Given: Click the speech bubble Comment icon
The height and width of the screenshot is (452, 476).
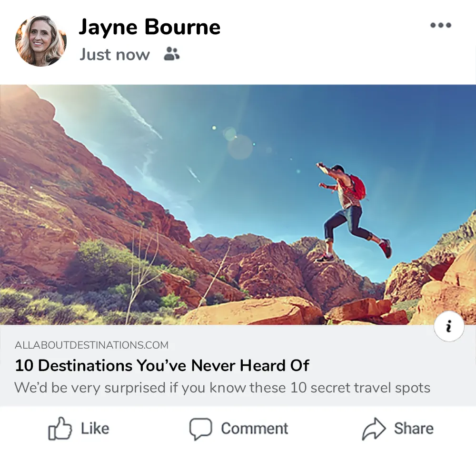Looking at the screenshot, I should pyautogui.click(x=200, y=429).
